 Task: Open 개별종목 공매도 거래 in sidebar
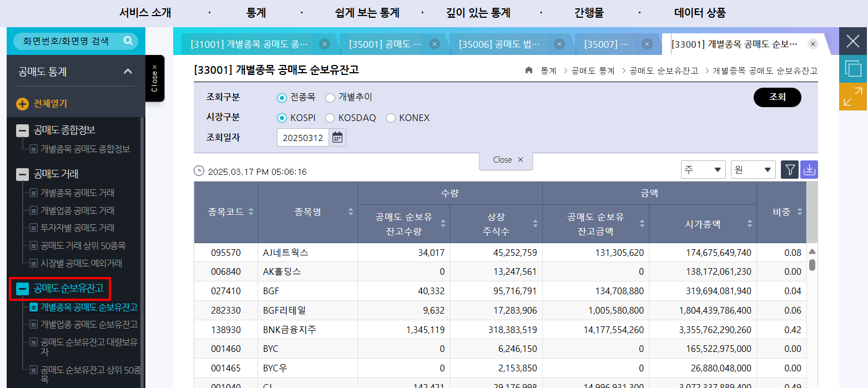tap(77, 193)
